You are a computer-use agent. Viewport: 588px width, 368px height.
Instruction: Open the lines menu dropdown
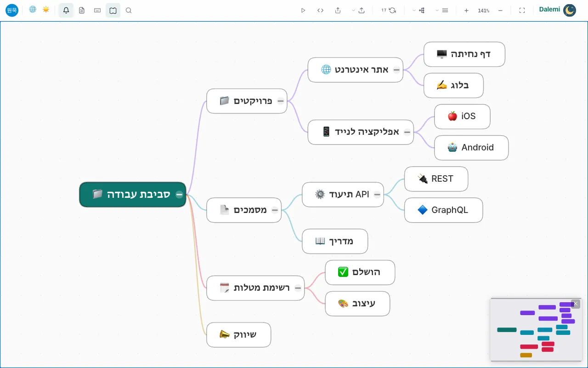pyautogui.click(x=441, y=10)
